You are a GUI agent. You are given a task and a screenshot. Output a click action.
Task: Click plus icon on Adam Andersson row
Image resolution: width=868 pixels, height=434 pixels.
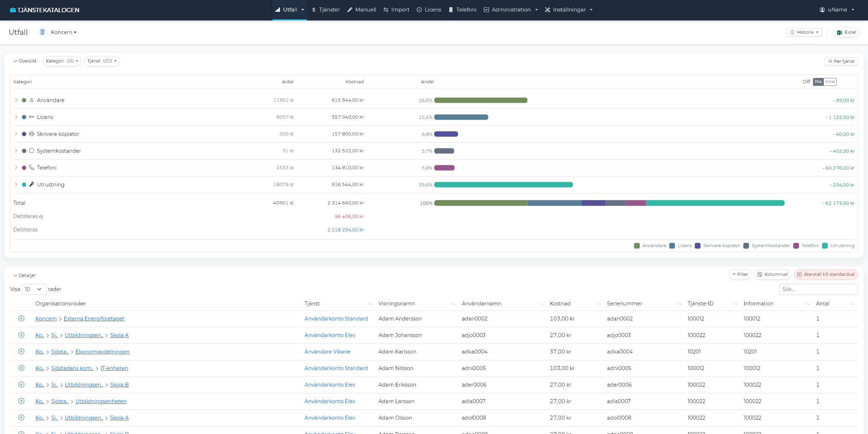click(22, 319)
